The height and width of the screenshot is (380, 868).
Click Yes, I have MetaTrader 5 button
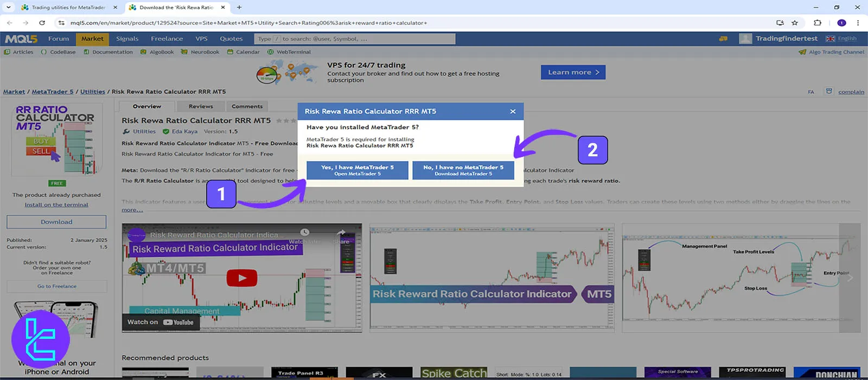coord(357,170)
